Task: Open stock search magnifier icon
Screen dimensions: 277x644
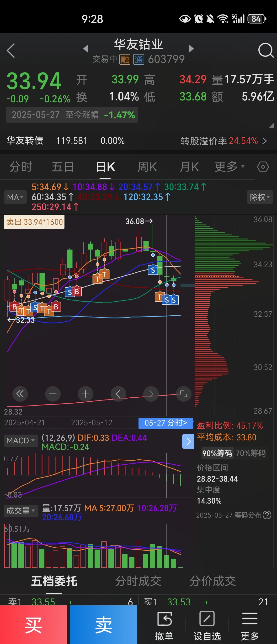Action: coord(266,50)
